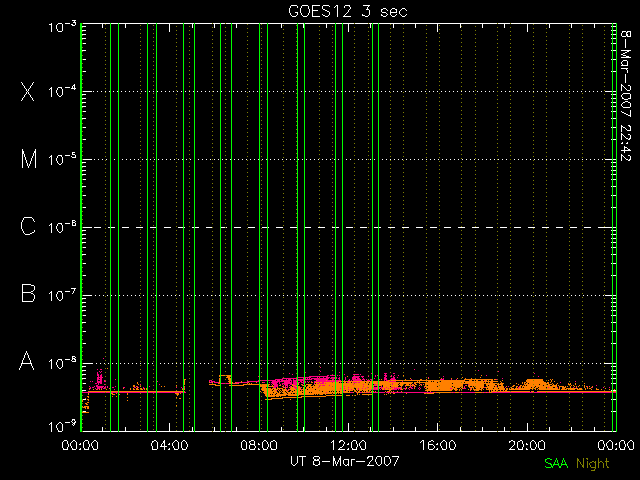This screenshot has height=480, width=640.
Task: Click the UT 8-Mar-2007 axis caption
Action: coord(344,461)
